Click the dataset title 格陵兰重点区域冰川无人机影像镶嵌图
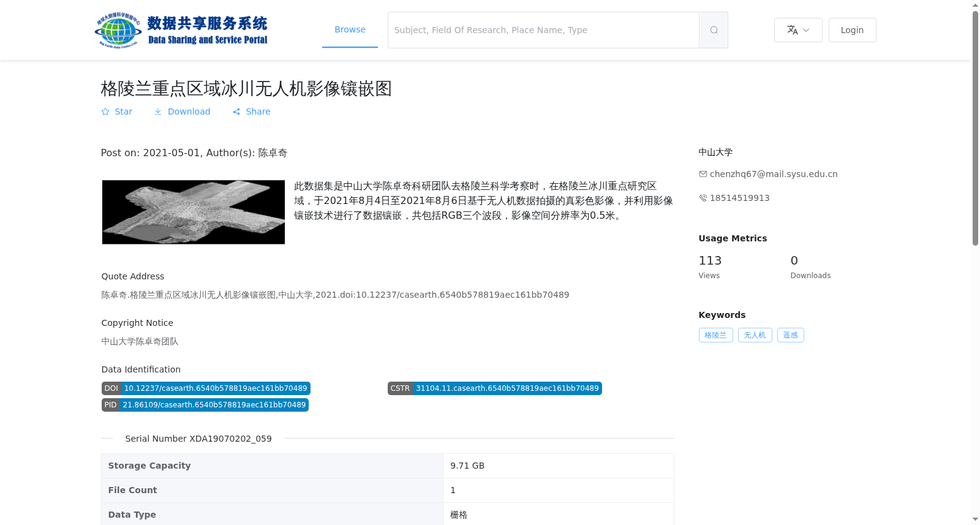This screenshot has height=525, width=980. pos(246,89)
